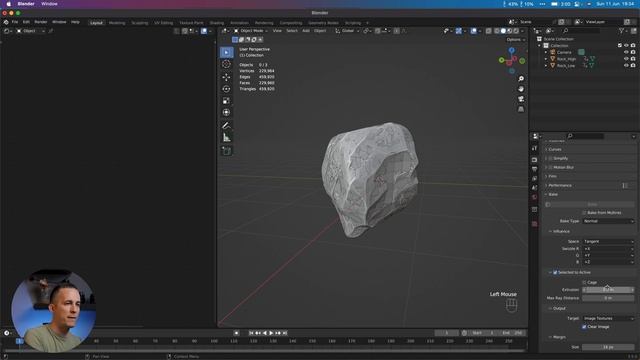
Task: Collapse the Bake panel
Action: pyautogui.click(x=553, y=195)
